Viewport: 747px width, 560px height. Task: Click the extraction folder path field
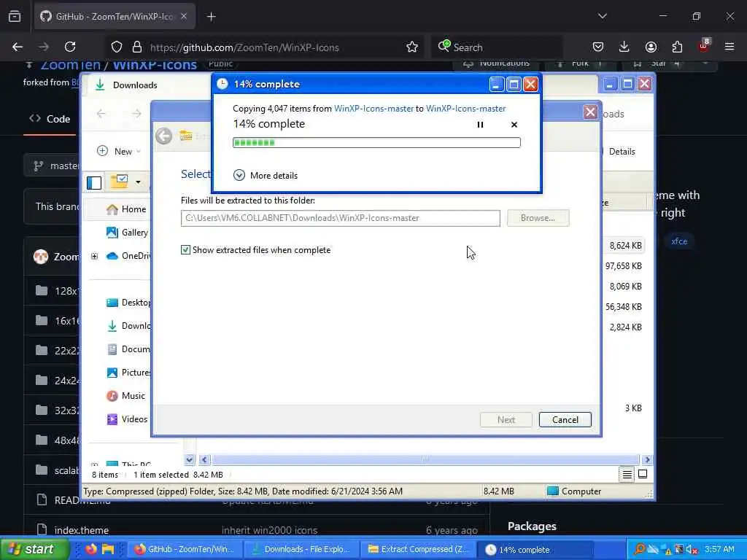pyautogui.click(x=340, y=218)
